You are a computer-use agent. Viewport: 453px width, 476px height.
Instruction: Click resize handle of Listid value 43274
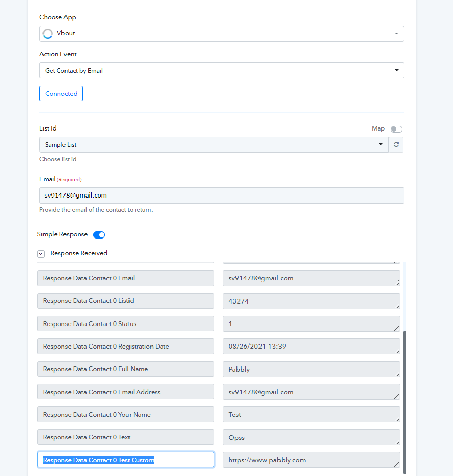pos(397,306)
